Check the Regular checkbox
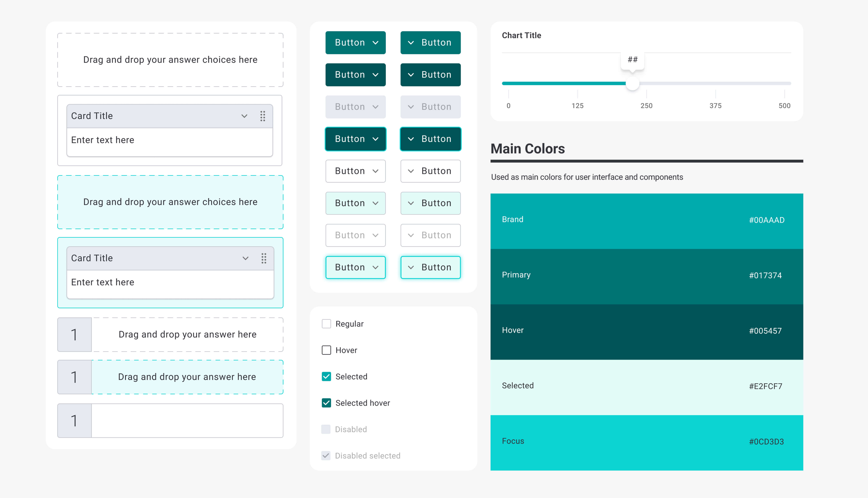This screenshot has width=868, height=498. coord(326,324)
